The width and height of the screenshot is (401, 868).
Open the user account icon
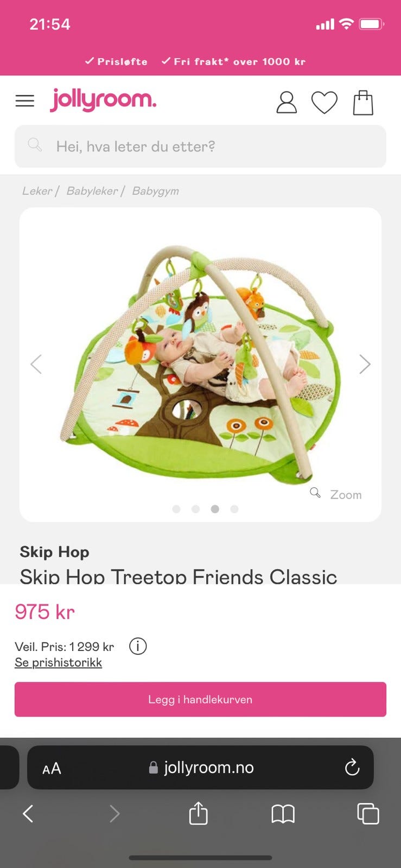point(287,102)
